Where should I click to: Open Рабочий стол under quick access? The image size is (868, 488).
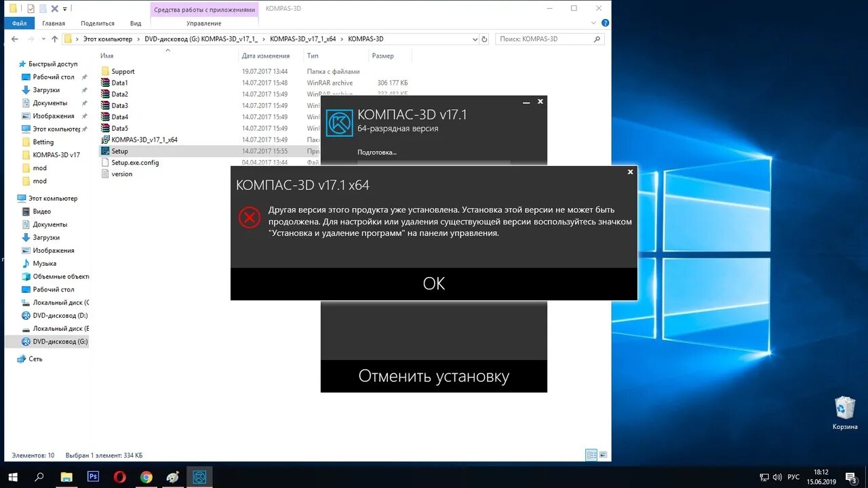tap(54, 77)
